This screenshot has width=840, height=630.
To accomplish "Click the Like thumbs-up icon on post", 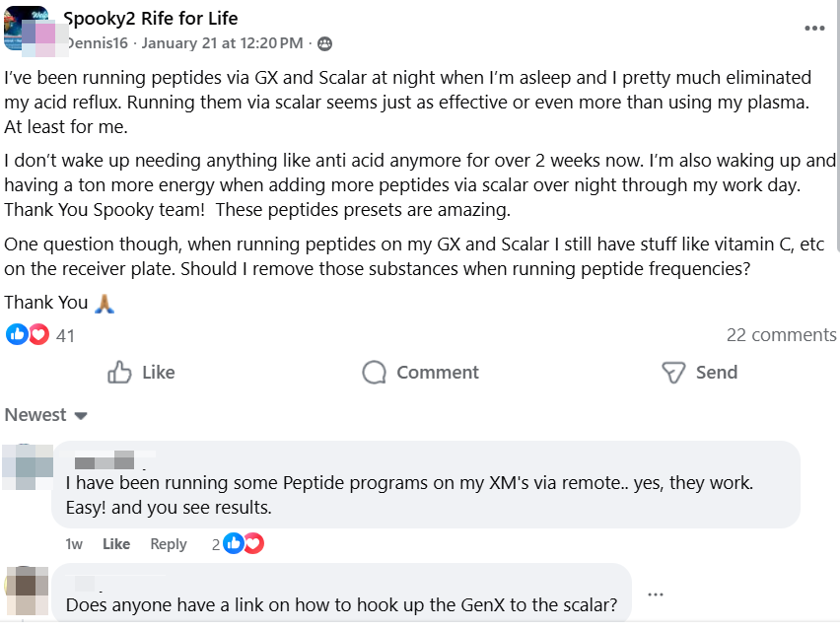I will coord(120,373).
